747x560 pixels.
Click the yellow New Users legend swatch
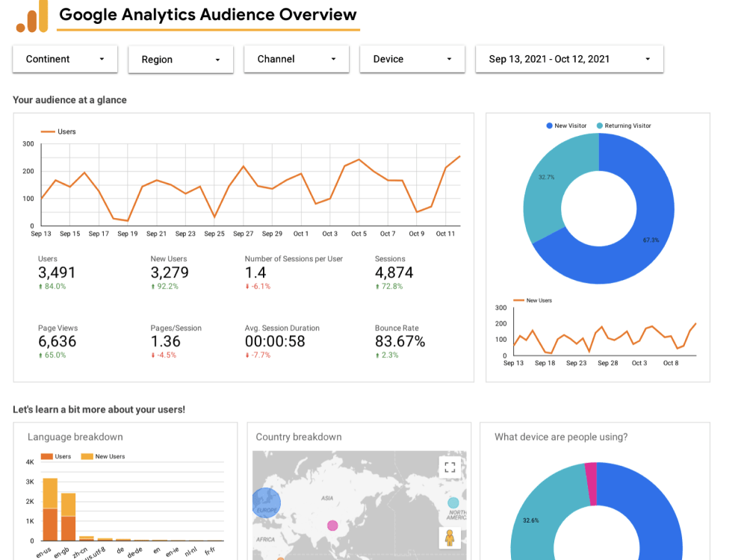[87, 456]
